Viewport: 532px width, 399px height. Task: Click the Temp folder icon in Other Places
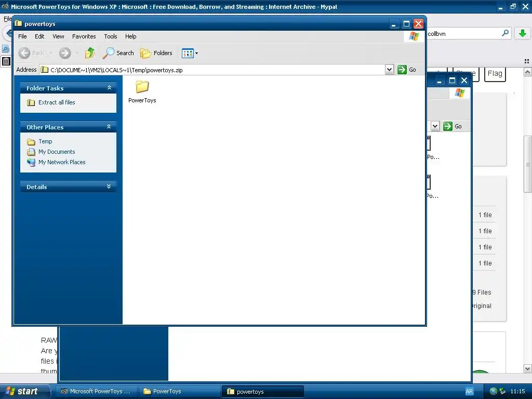(31, 141)
